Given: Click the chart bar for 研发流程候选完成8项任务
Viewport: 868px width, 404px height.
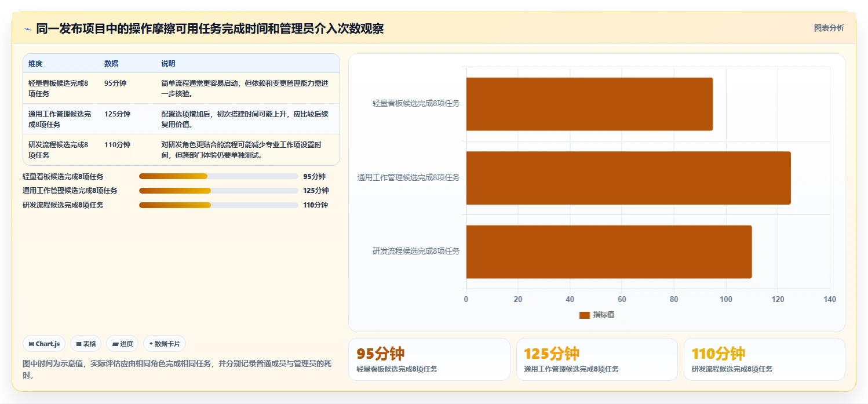Looking at the screenshot, I should 609,252.
